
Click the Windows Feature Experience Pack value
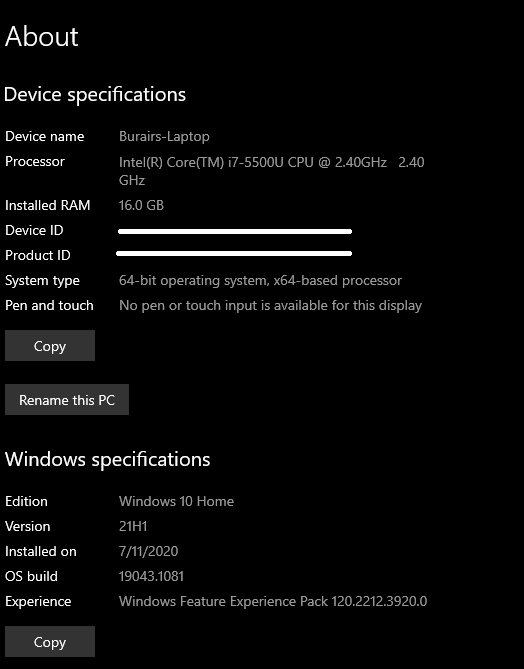pyautogui.click(x=273, y=602)
